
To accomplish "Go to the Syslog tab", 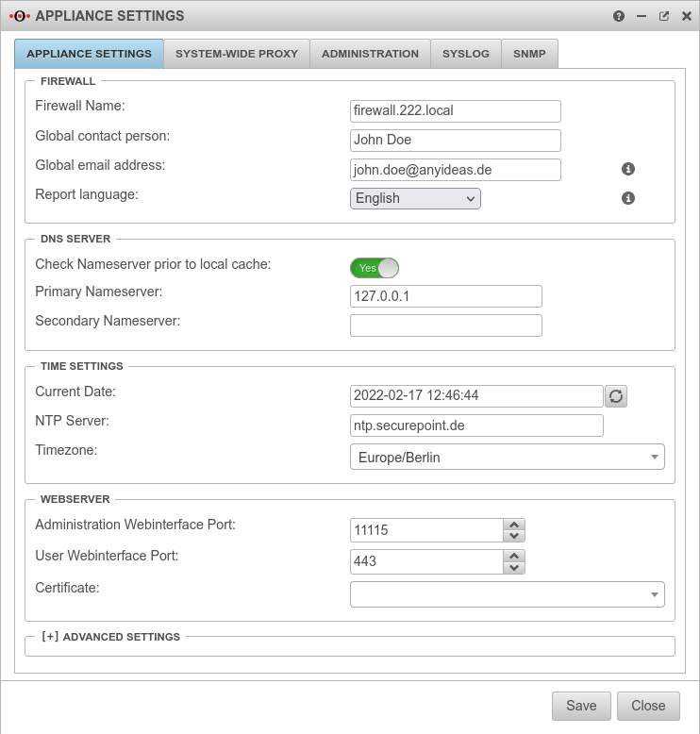I will 466,54.
